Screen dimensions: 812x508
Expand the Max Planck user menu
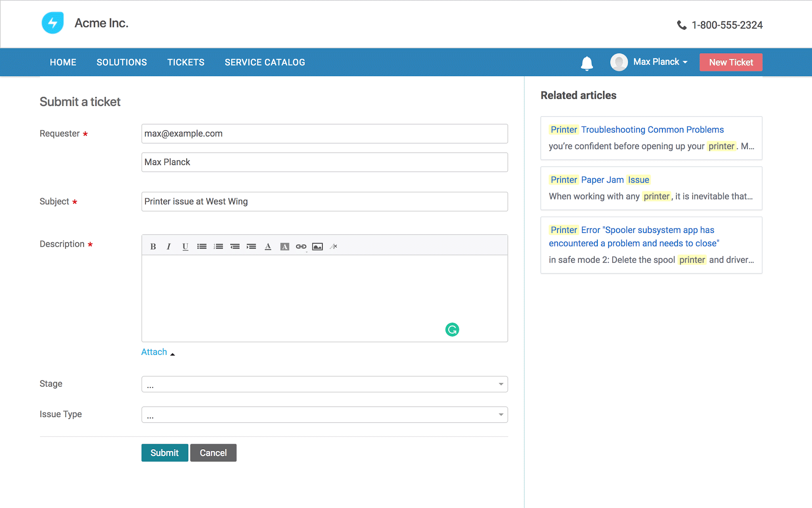coord(660,62)
